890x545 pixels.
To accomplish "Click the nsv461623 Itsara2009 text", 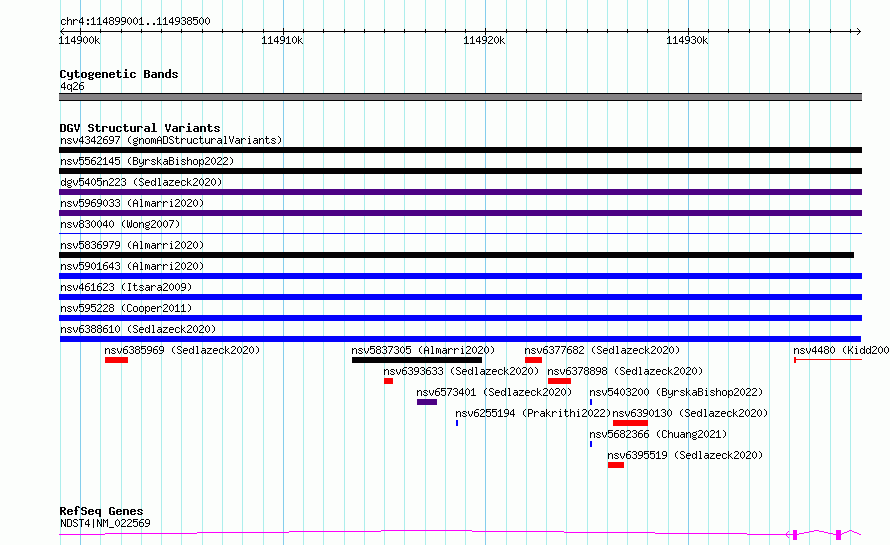I will tap(126, 287).
